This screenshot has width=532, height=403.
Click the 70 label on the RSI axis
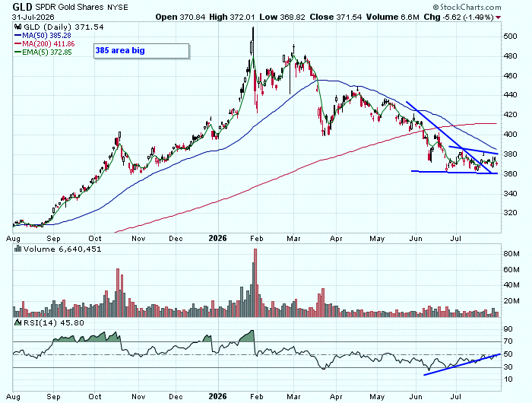point(508,341)
